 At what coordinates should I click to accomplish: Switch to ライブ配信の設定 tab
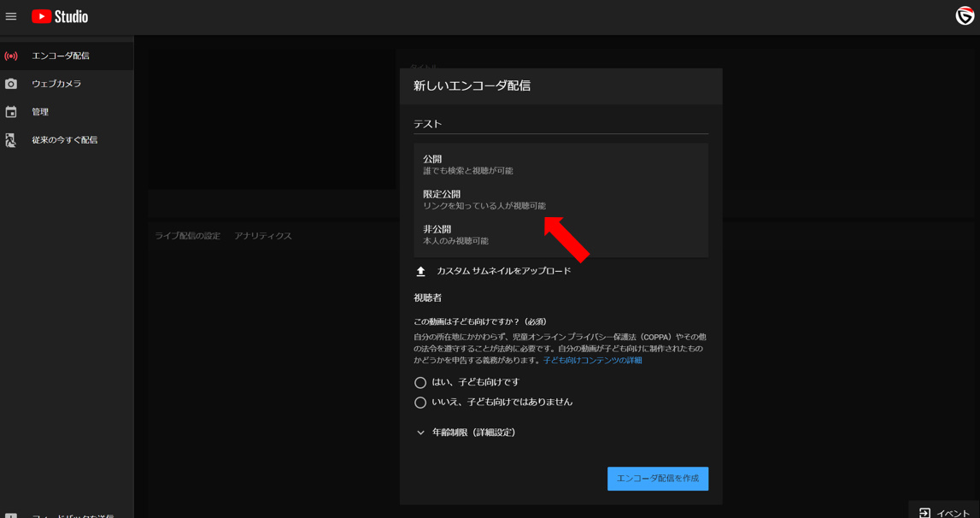click(187, 236)
